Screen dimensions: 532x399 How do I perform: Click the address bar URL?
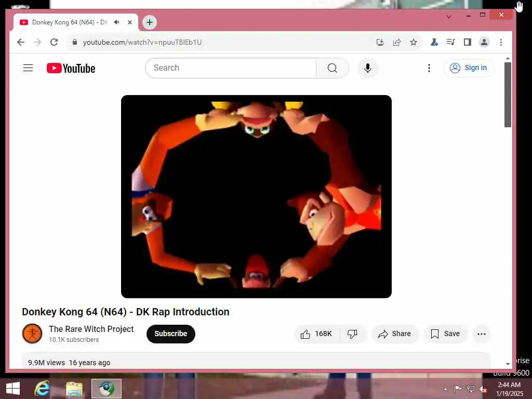coord(142,42)
